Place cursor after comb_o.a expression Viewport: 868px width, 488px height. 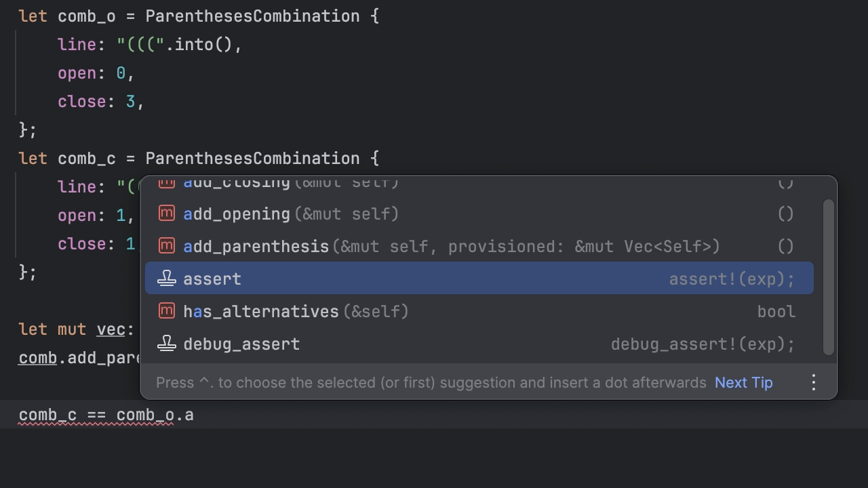click(195, 415)
